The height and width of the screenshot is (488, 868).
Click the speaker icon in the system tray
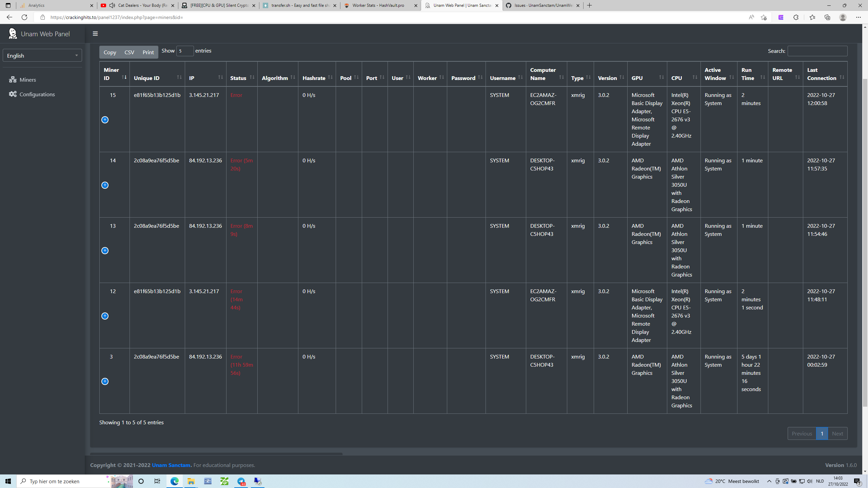tap(810, 481)
